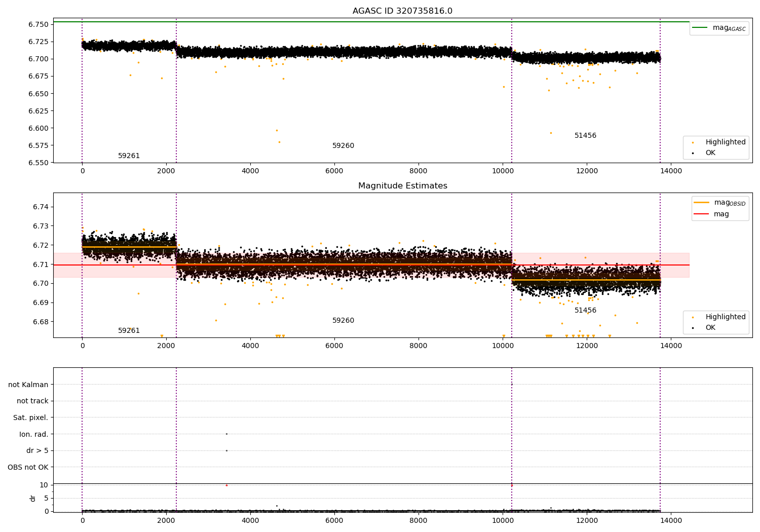Click the 6.650 y-tick in top plot
The width and height of the screenshot is (760, 532).
coord(38,94)
